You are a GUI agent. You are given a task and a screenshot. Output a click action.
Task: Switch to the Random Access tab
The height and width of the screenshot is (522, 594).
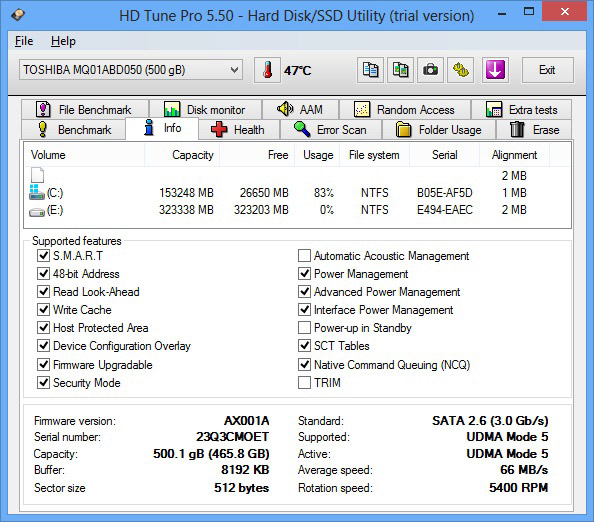click(x=405, y=109)
